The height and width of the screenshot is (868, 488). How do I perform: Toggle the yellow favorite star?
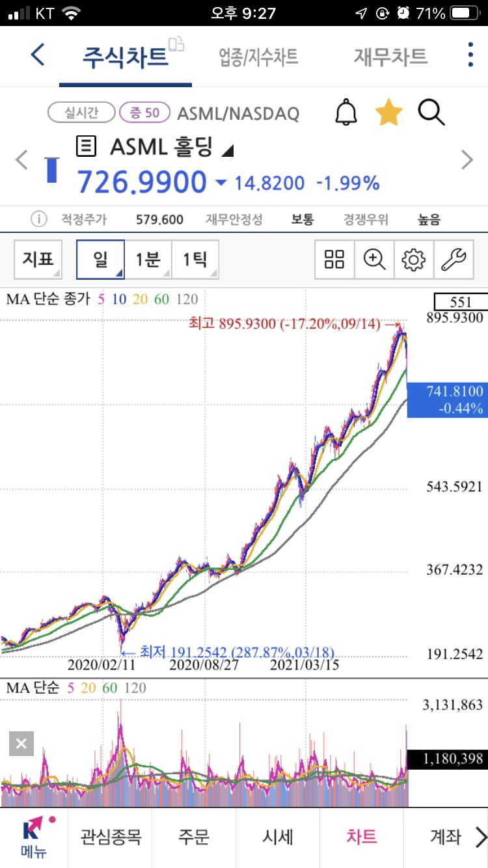389,113
